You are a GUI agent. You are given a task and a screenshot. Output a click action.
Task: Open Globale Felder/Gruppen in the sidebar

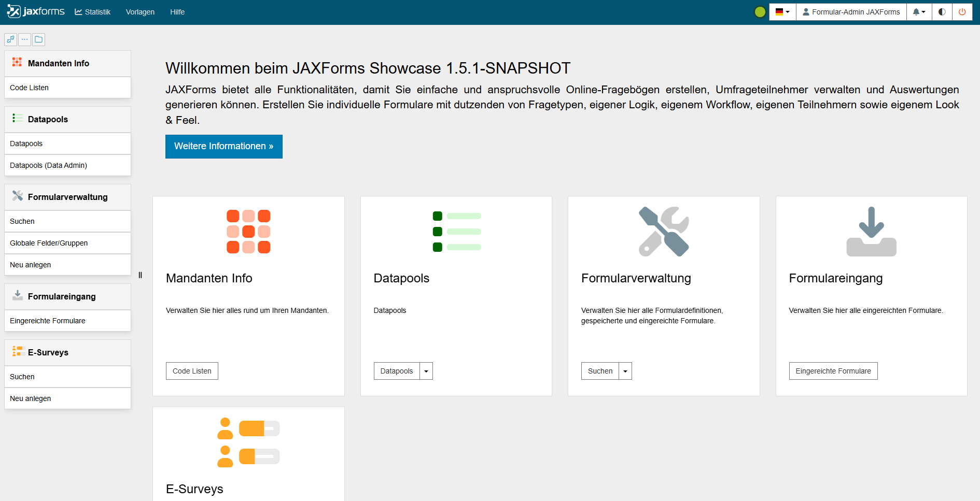pyautogui.click(x=67, y=243)
